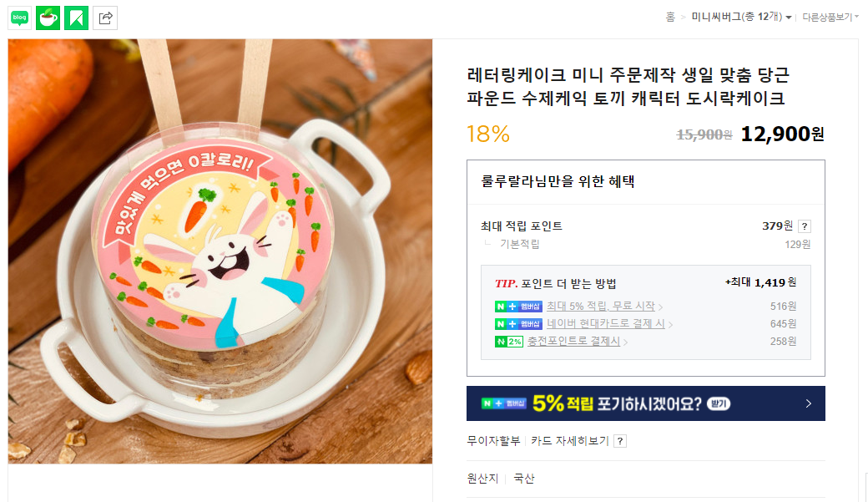This screenshot has width=868, height=502.
Task: Click N+ badge beside 네이버 현대카드
Action: [x=518, y=324]
